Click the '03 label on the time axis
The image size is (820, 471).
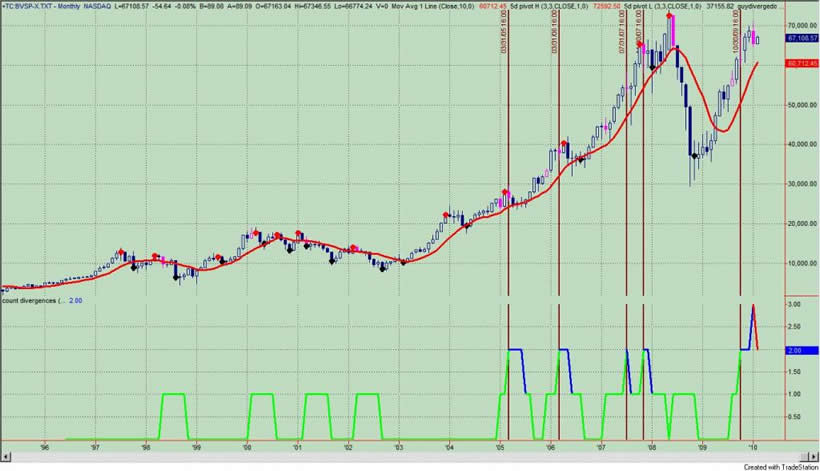coord(399,449)
